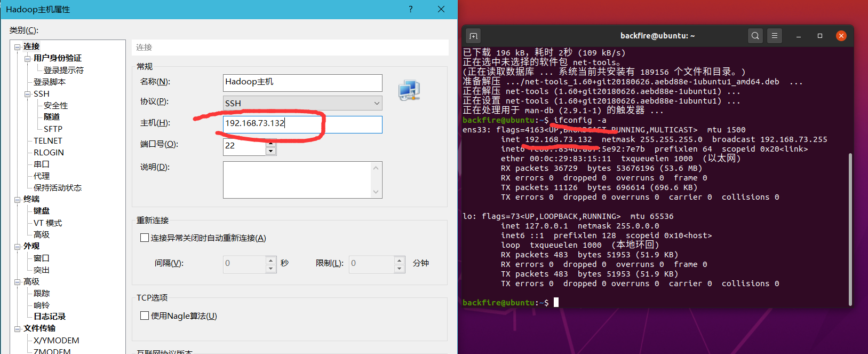
Task: Toggle the Use Nagle algorithm checkbox
Action: coord(144,316)
